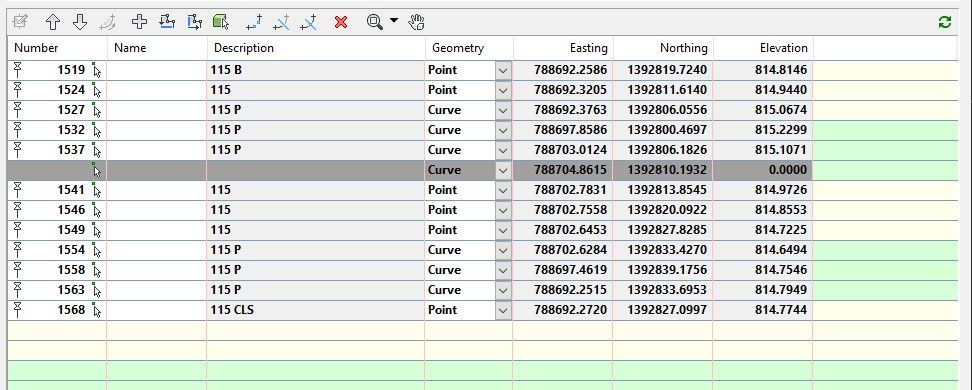Click the Elevation column header

tap(763, 48)
